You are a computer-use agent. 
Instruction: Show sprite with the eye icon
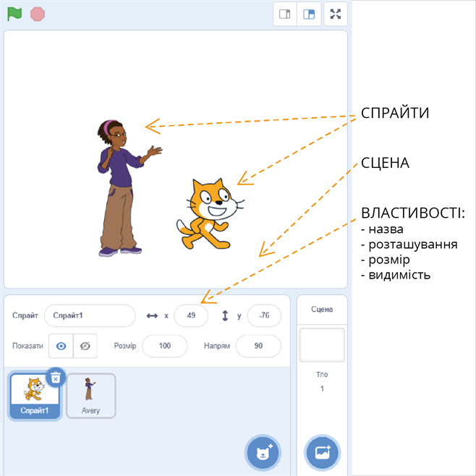[x=61, y=346]
